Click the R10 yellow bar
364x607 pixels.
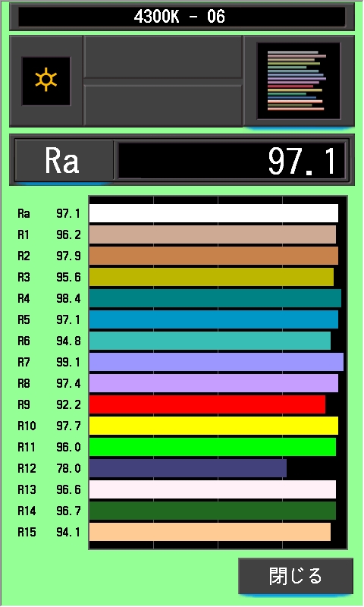pos(214,426)
